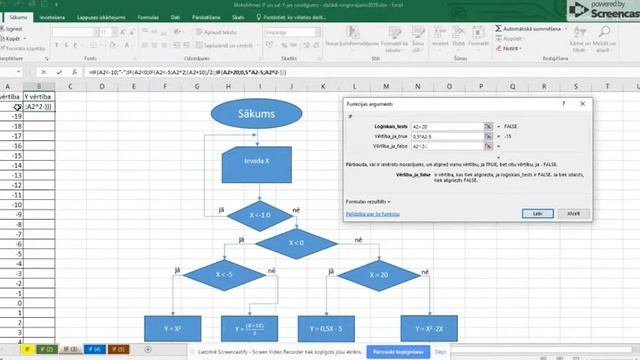640x360 pixels.
Task: Click the Atcelt button in the dialog
Action: [x=573, y=213]
